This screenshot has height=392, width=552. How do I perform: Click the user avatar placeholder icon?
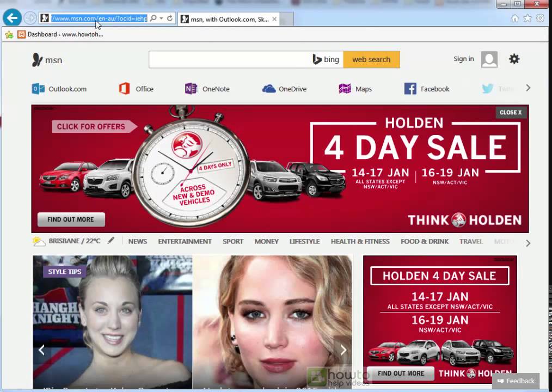pyautogui.click(x=489, y=59)
